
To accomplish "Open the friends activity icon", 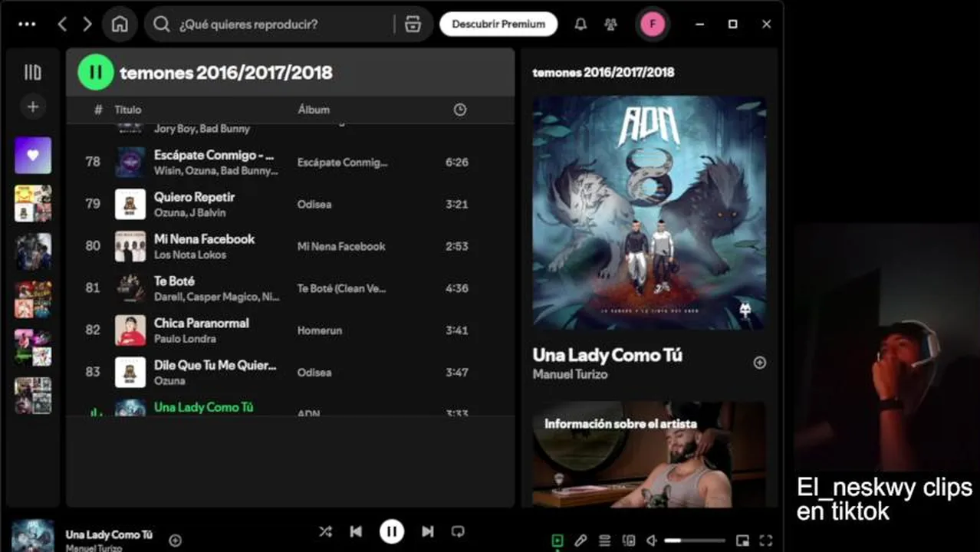I will [x=610, y=24].
